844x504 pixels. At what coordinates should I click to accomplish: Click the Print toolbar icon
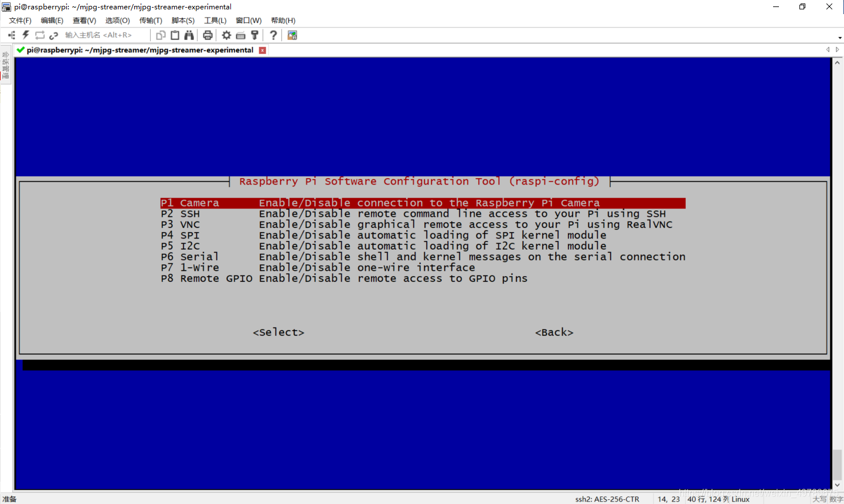coord(207,35)
